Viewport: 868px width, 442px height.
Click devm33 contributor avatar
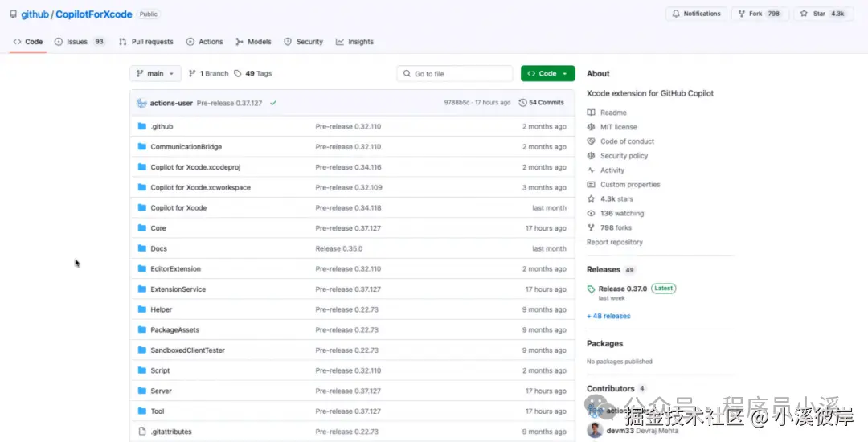click(595, 430)
